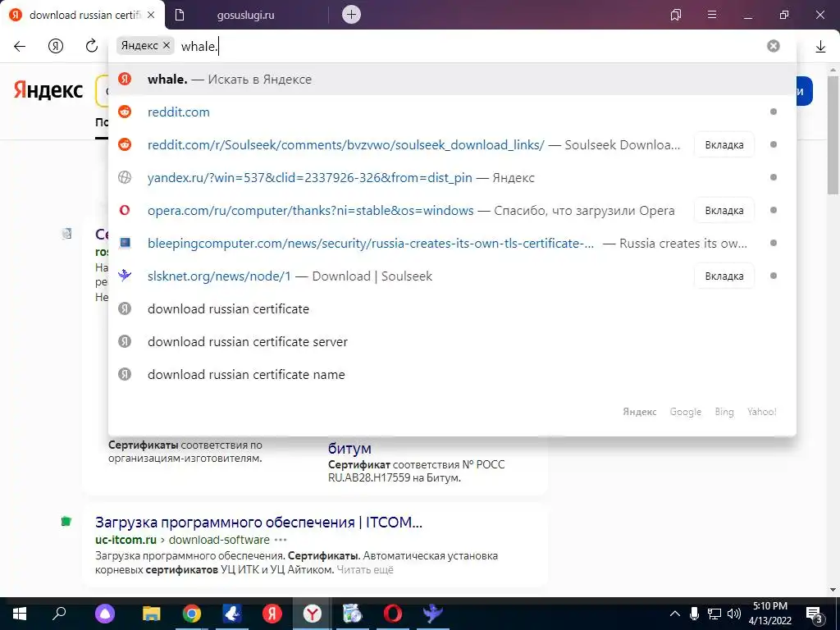Click Вкладка button on the opera.com row
The width and height of the screenshot is (840, 630).
point(724,211)
